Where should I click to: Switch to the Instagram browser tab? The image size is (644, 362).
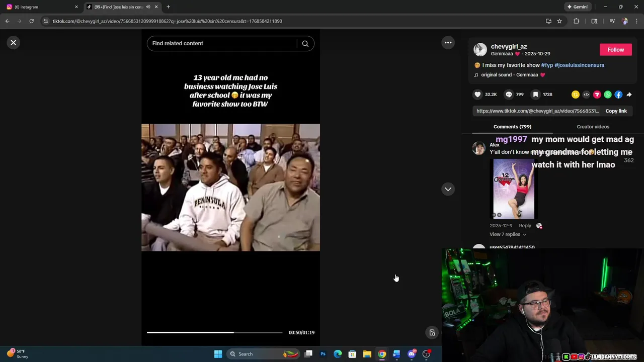[x=41, y=7]
